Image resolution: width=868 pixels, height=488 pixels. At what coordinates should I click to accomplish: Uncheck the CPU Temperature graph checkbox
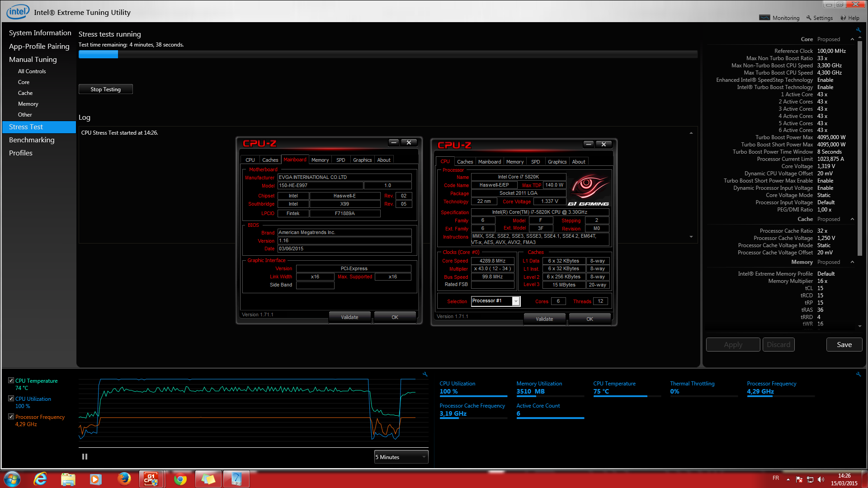click(11, 380)
